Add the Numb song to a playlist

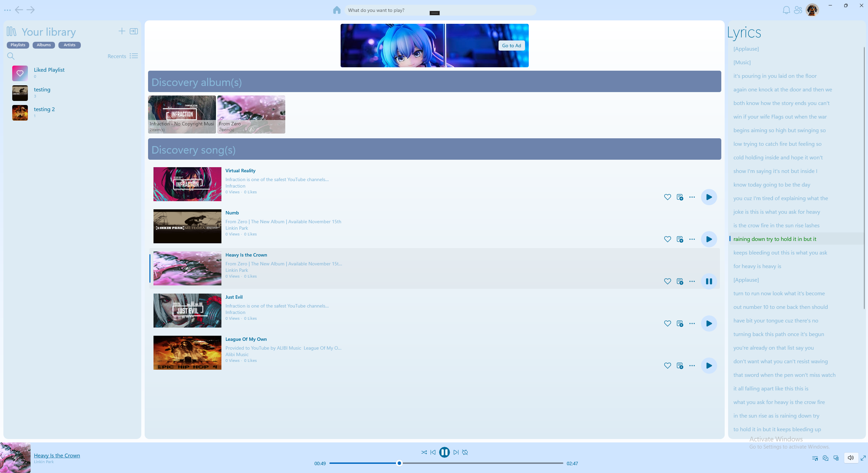680,239
